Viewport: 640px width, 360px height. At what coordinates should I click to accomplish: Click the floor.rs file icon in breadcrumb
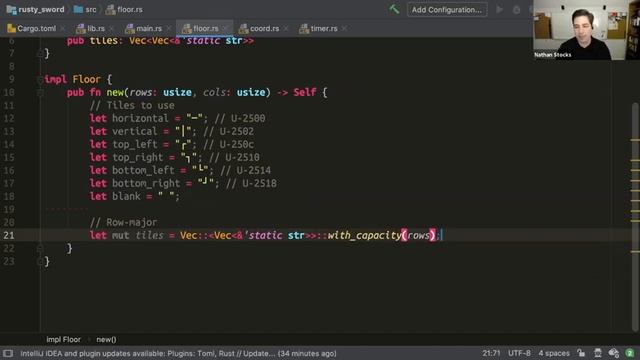coord(110,9)
